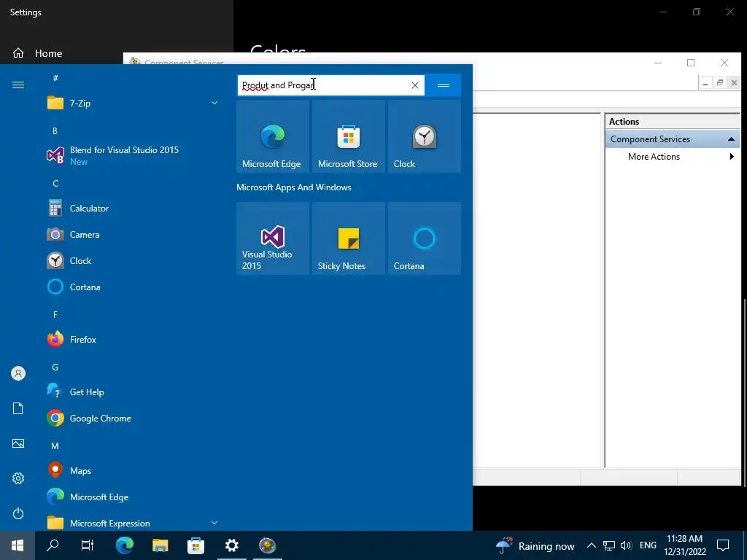Screen dimensions: 747x560
Task: Open the notification center
Action: click(723, 545)
